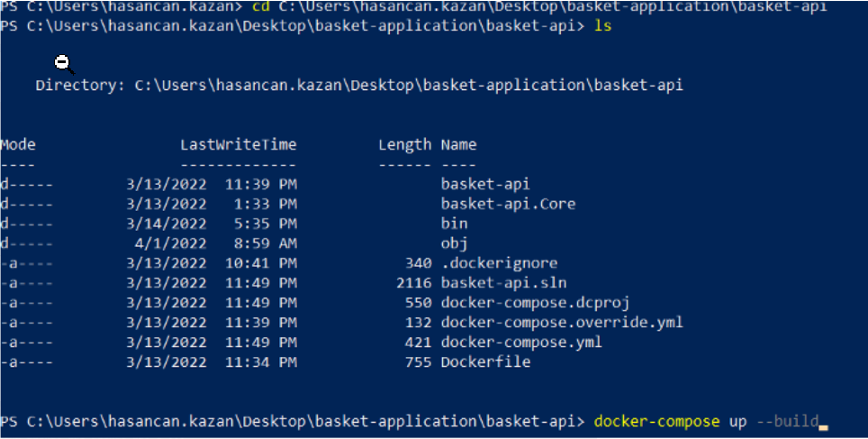The image size is (868, 439).
Task: Click the Mode column header
Action: [18, 144]
